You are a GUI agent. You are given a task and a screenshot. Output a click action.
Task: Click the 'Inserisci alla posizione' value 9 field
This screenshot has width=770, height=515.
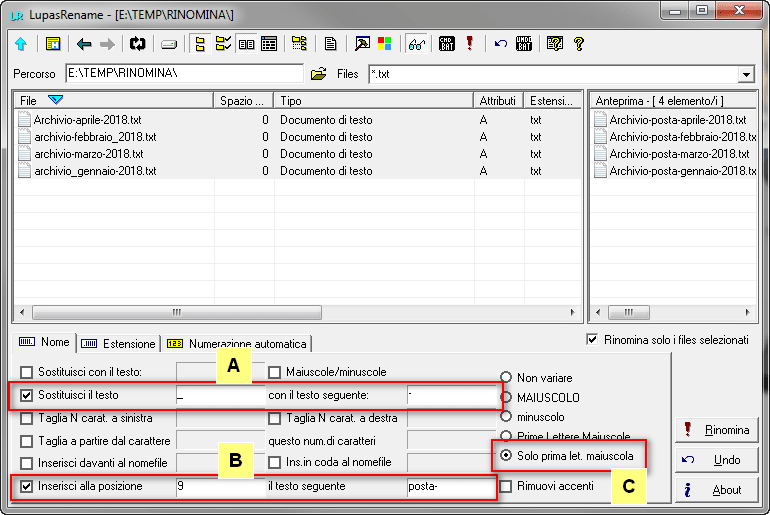(x=220, y=487)
